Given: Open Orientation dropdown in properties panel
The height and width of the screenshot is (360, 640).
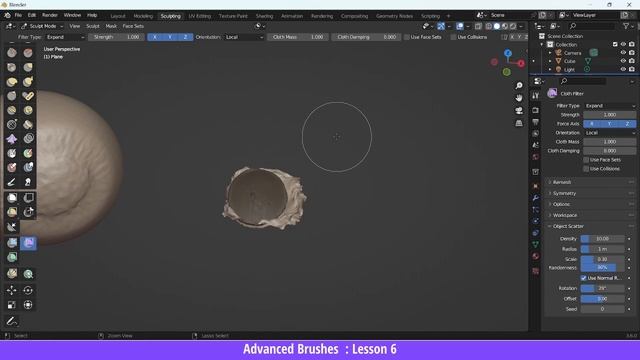Looking at the screenshot, I should pyautogui.click(x=610, y=133).
